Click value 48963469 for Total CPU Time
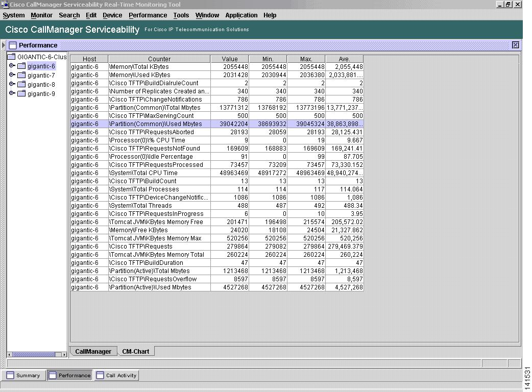Screen dimensions: 532x392 coord(230,173)
